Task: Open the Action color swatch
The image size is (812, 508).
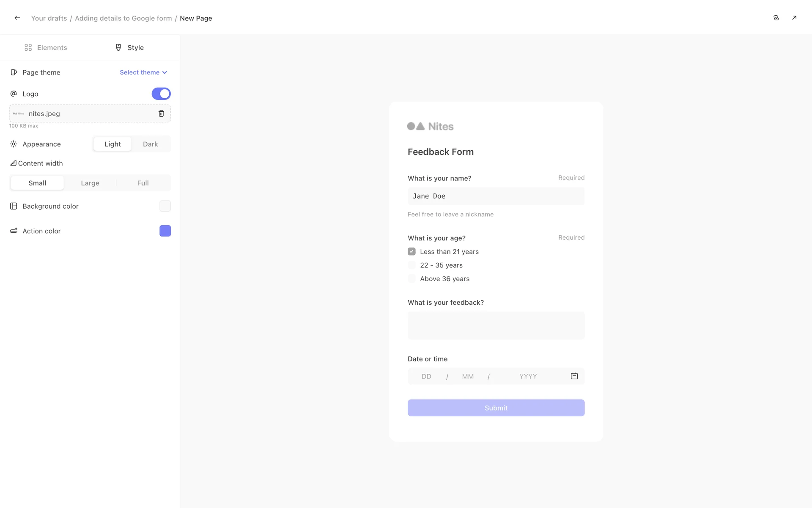Action: [x=165, y=231]
